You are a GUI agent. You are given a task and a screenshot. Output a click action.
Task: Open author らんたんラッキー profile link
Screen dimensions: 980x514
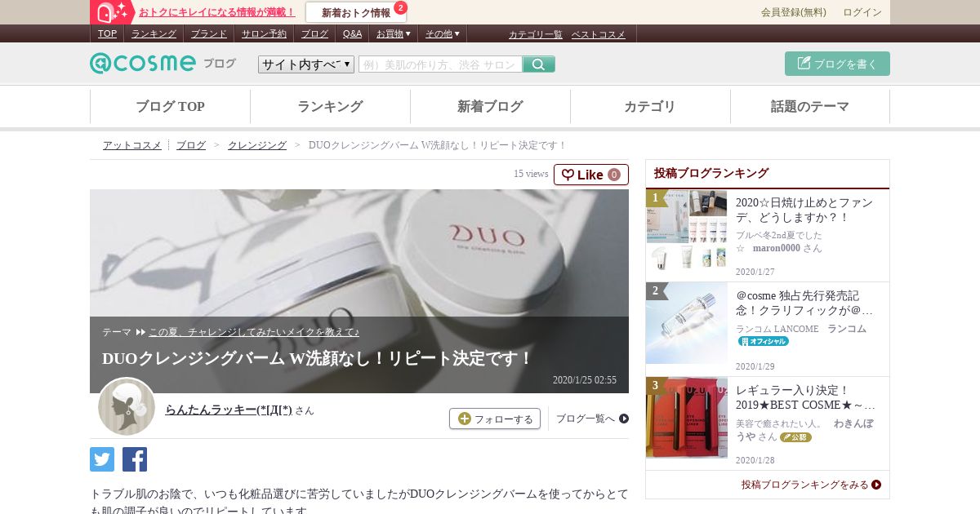click(229, 410)
